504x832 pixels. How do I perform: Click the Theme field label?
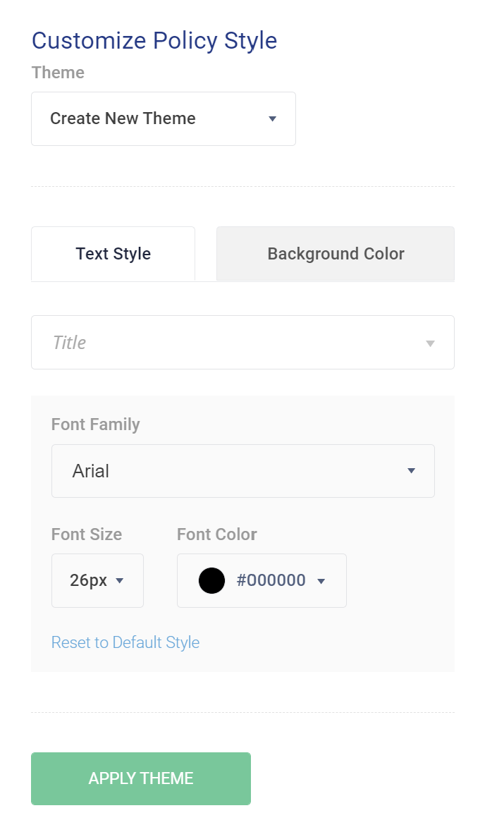coord(58,72)
